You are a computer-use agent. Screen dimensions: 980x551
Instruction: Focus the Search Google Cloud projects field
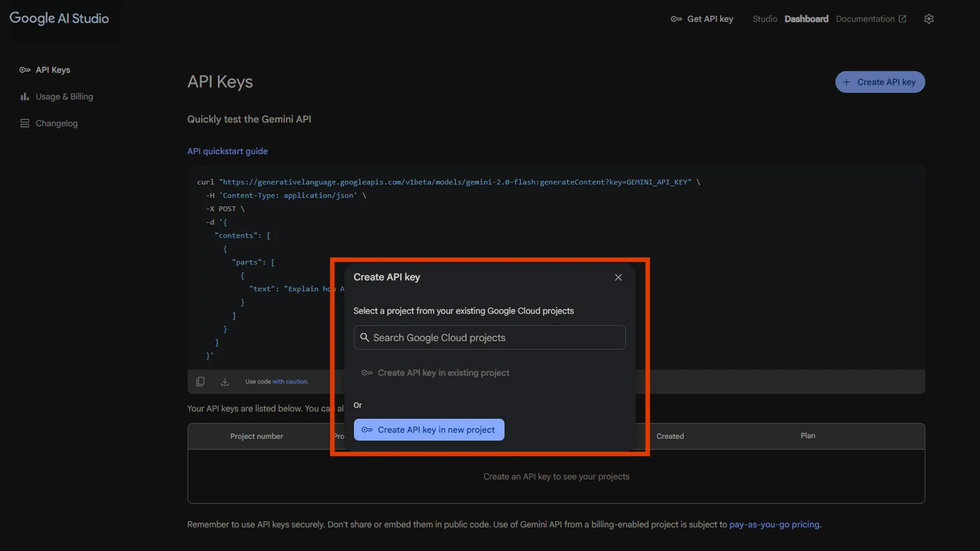pos(489,337)
